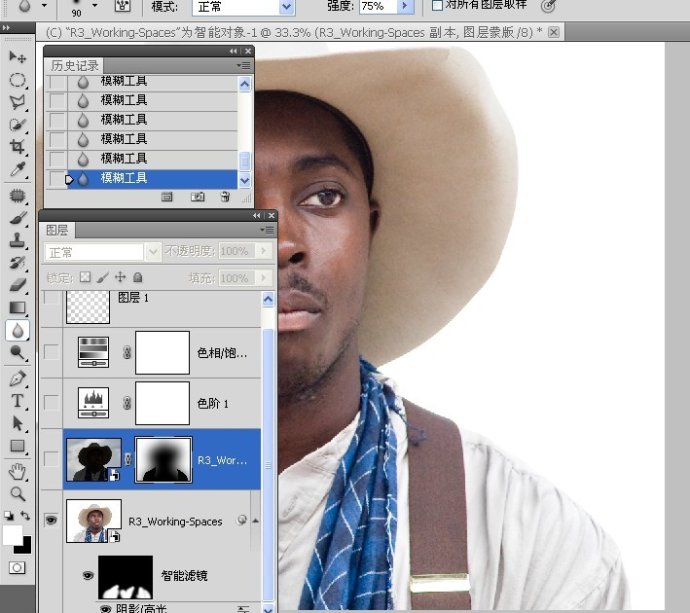The height and width of the screenshot is (613, 690).
Task: Toggle lock transparent pixels
Action: point(85,277)
